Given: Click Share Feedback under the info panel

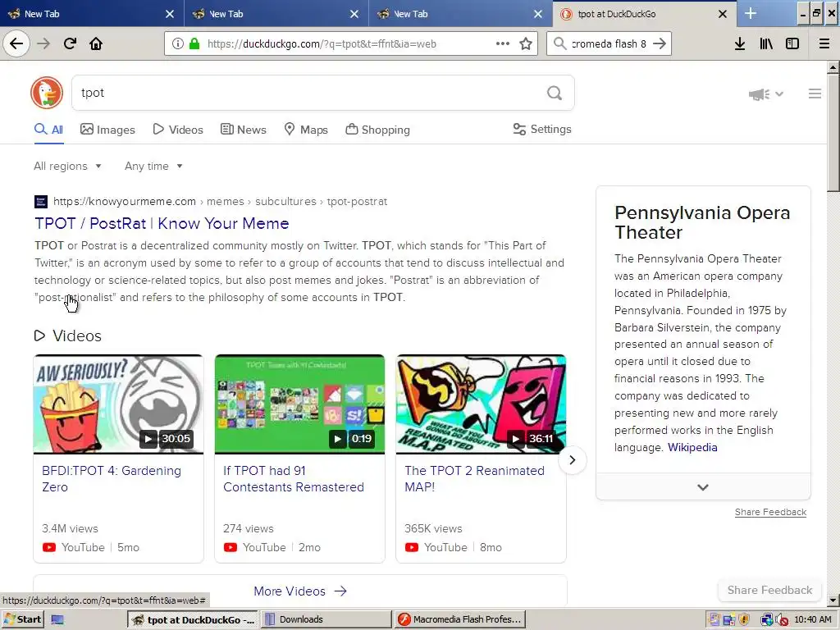Looking at the screenshot, I should pos(770,512).
